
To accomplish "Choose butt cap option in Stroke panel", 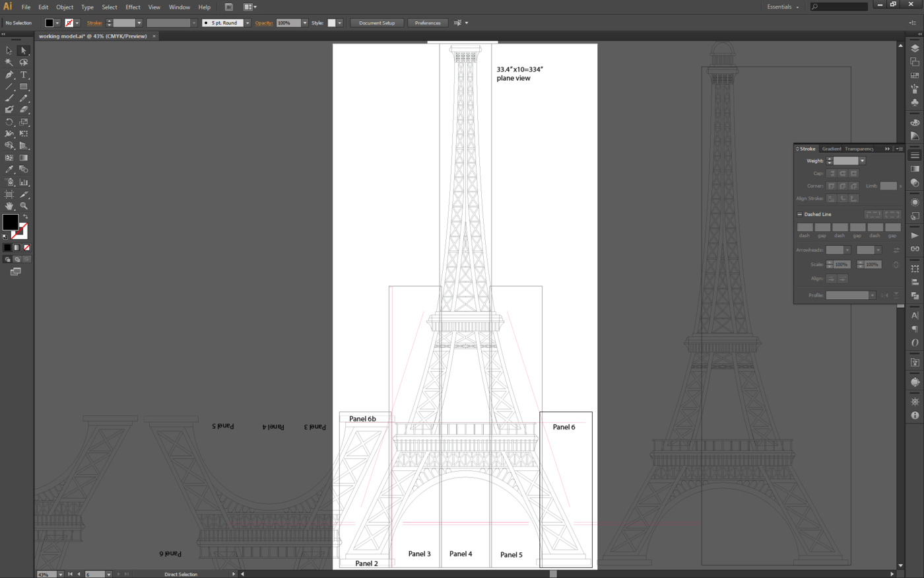I will 832,174.
